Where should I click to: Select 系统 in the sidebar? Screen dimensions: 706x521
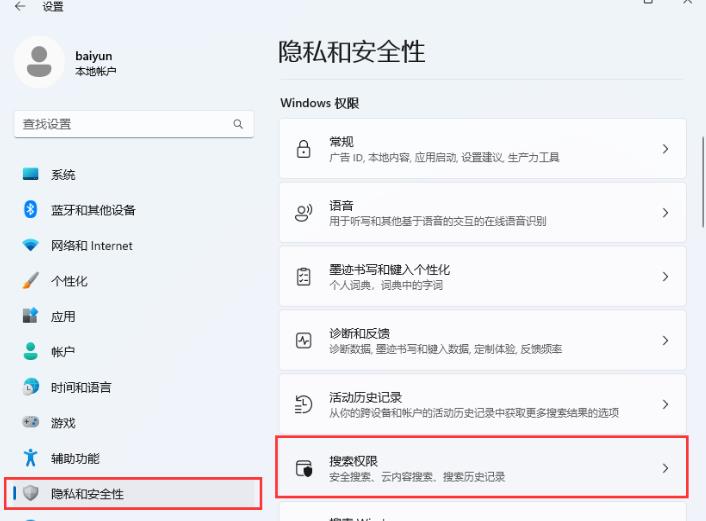pos(133,174)
